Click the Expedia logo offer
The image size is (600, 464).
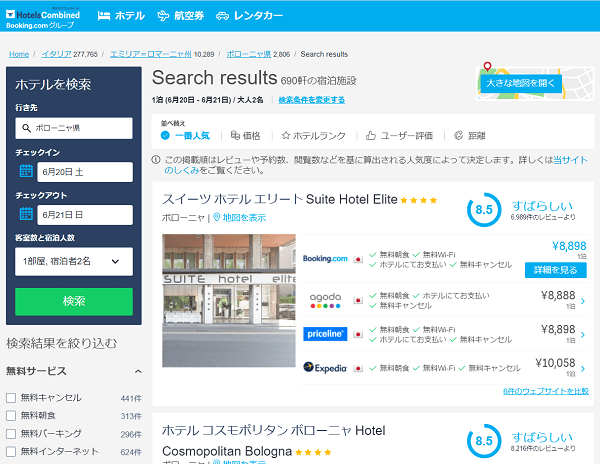[x=325, y=368]
